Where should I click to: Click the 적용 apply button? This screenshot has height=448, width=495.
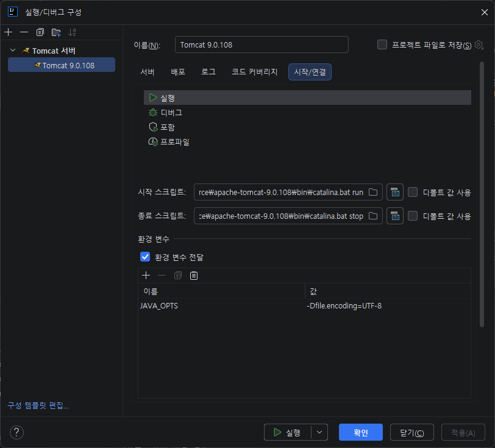[x=463, y=432]
